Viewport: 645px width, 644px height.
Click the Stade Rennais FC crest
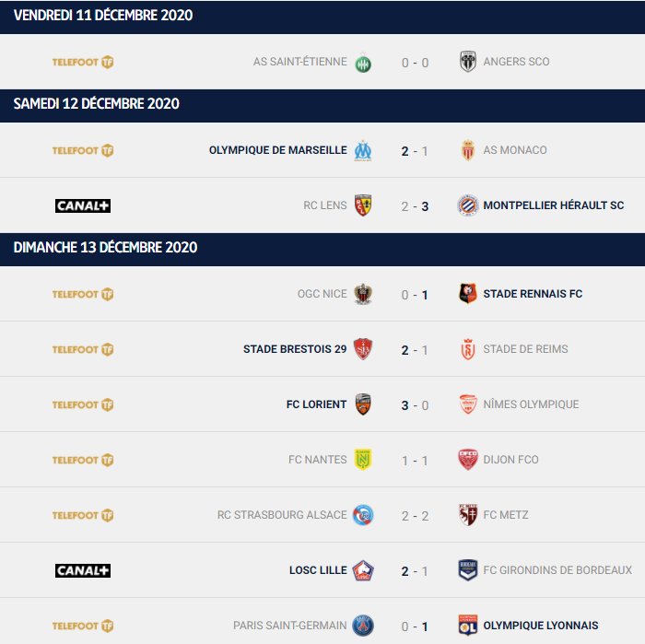468,294
